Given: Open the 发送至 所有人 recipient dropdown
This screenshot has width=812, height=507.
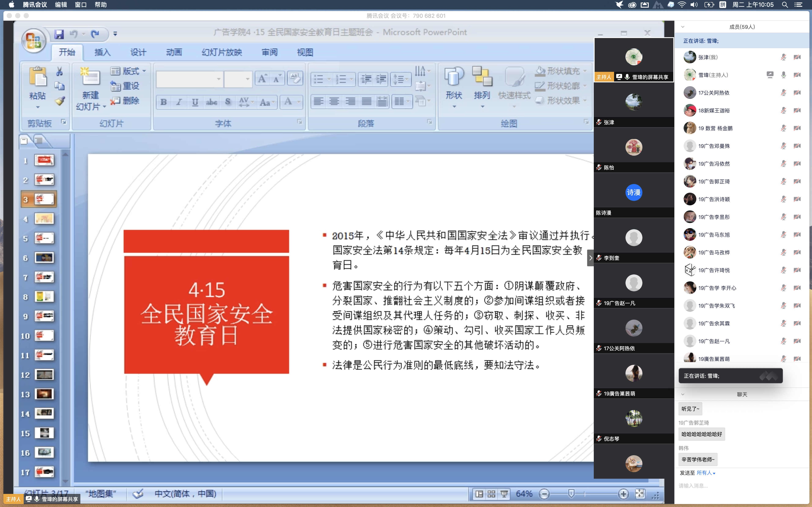Looking at the screenshot, I should pos(706,473).
